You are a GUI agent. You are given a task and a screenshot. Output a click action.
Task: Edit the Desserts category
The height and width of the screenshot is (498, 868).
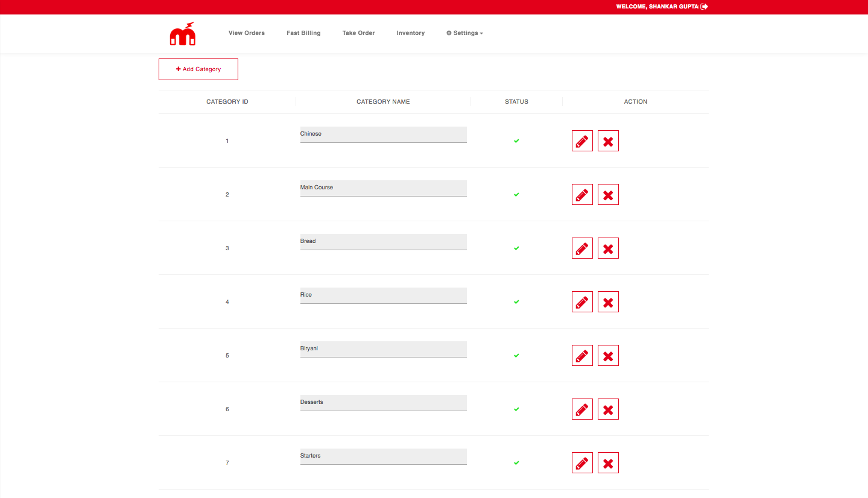(x=582, y=409)
